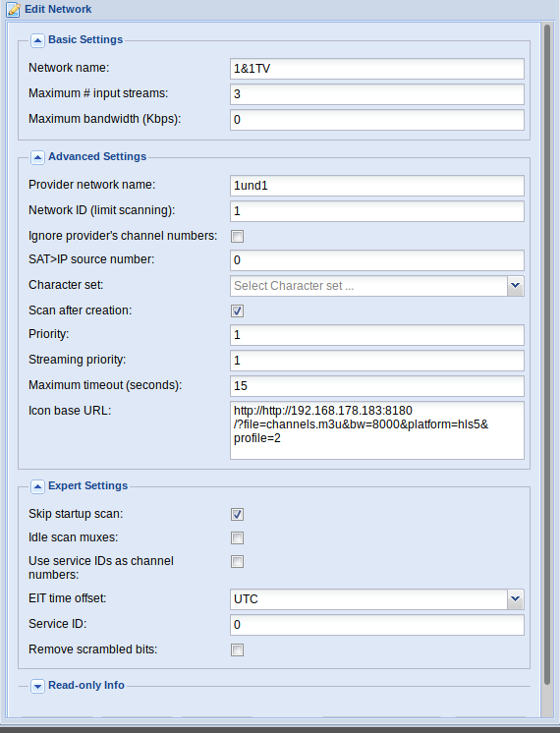This screenshot has height=733, width=560.
Task: Click the Network name label
Action: click(69, 68)
